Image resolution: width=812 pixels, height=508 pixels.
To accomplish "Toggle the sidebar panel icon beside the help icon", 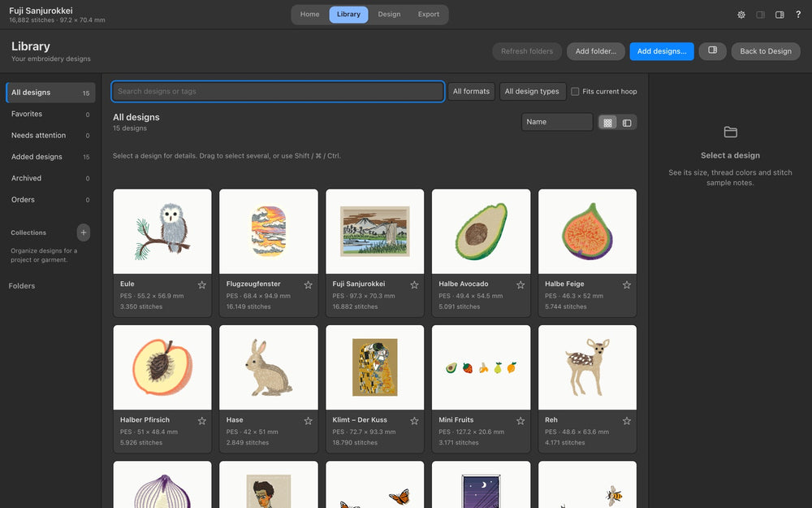I will tap(780, 15).
